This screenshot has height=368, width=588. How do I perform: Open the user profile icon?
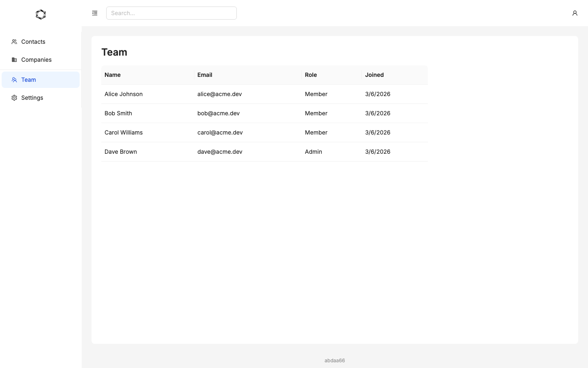click(x=575, y=13)
